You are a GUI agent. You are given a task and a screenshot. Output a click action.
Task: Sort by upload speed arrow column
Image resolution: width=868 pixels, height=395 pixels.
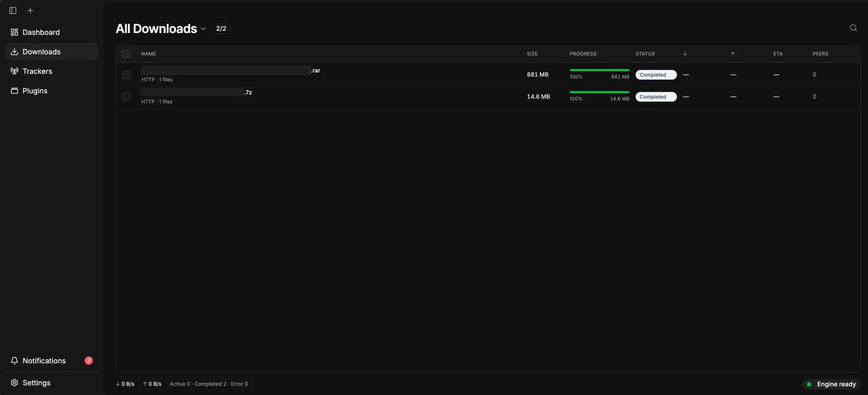[732, 54]
